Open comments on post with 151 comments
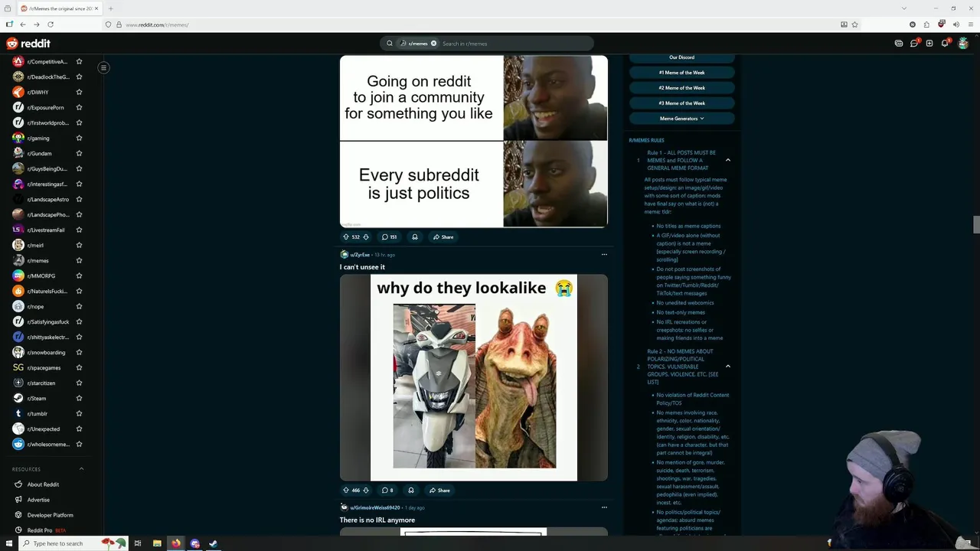980x551 pixels. (389, 237)
